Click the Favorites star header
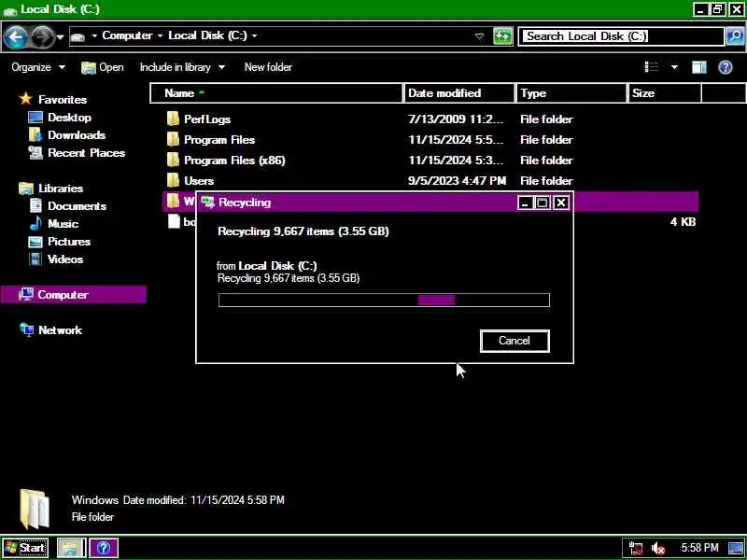The height and width of the screenshot is (560, 747). coord(53,100)
